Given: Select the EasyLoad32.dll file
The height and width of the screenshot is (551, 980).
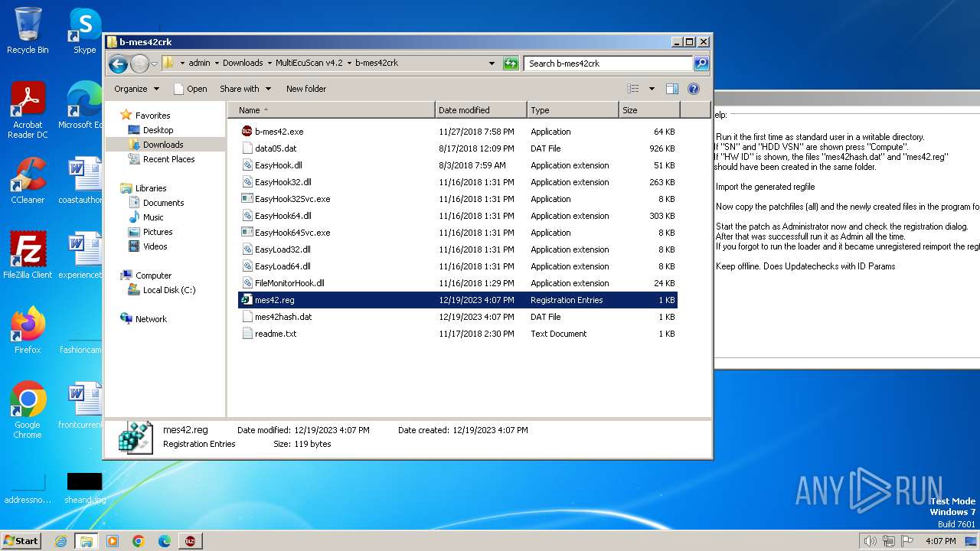Looking at the screenshot, I should [458, 249].
